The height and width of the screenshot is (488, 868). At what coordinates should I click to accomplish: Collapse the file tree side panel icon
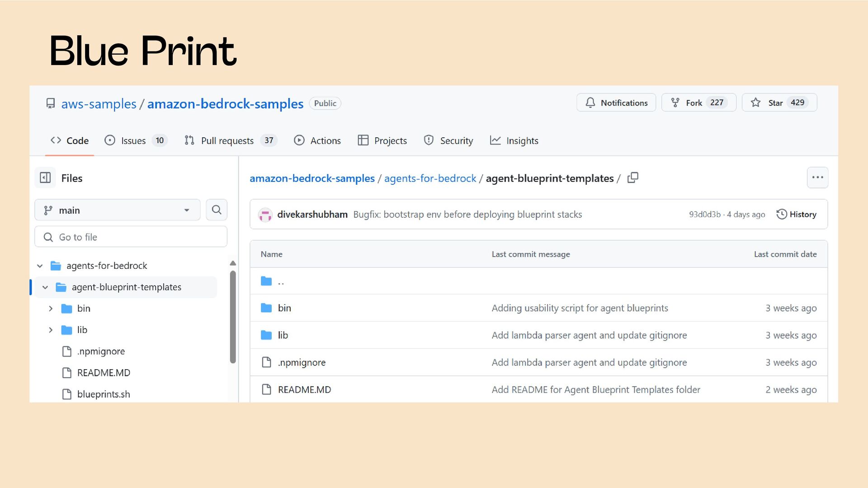click(45, 178)
